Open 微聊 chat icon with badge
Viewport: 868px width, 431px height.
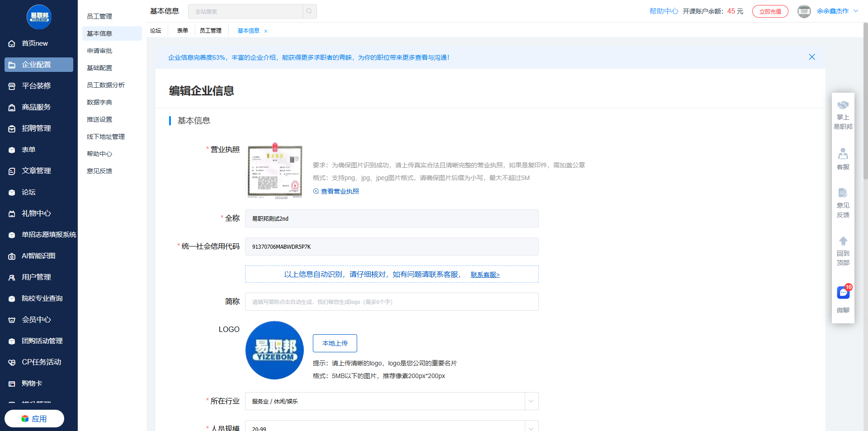[x=843, y=293]
